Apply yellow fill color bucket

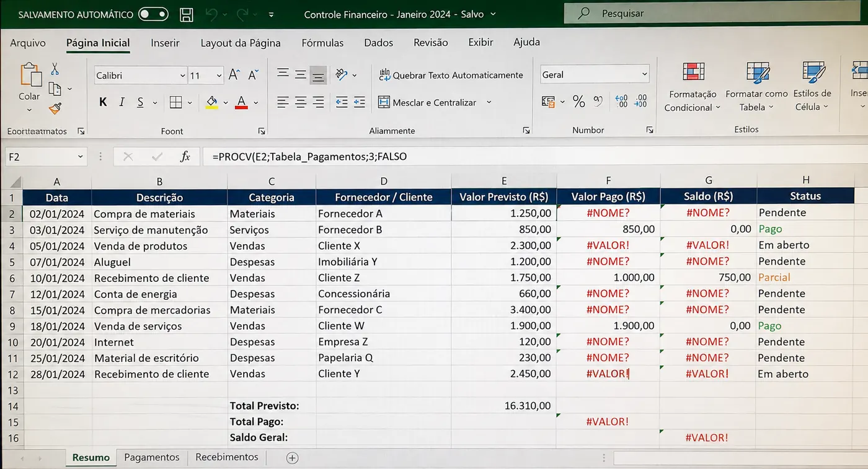pos(211,102)
